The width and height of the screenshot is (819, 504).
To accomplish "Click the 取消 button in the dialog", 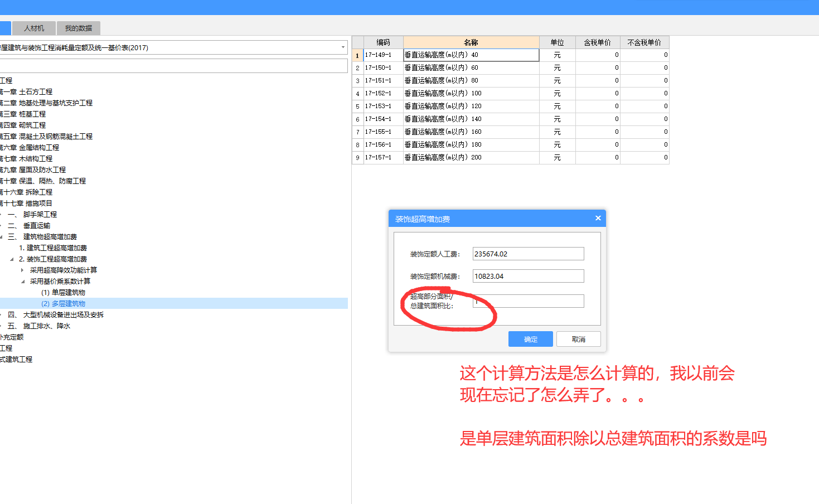I will coord(578,338).
